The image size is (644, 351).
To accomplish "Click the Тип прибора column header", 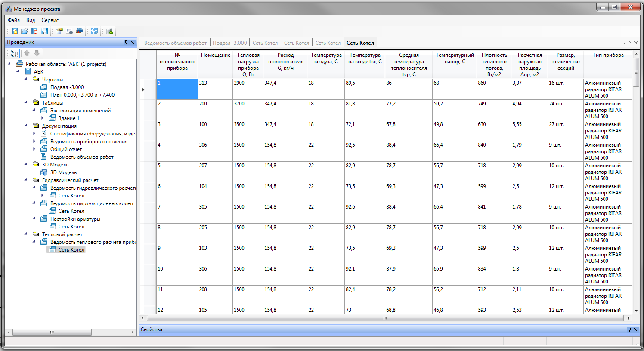I will click(608, 55).
